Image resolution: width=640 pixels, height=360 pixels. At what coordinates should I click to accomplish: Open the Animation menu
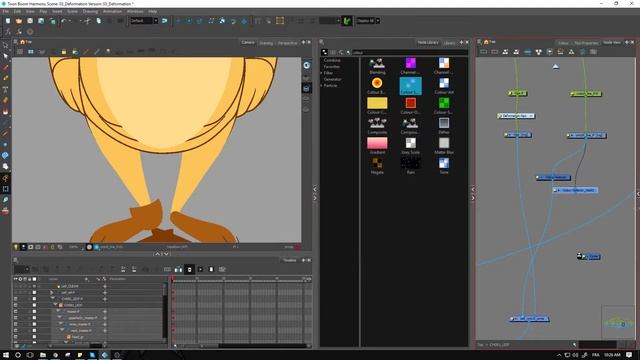(x=112, y=11)
